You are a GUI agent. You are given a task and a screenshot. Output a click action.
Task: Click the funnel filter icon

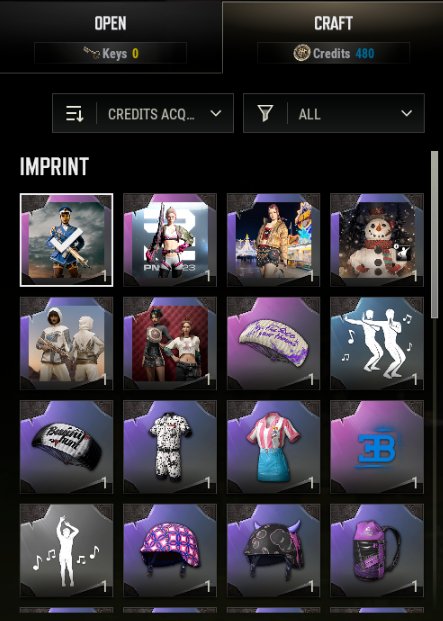(265, 114)
